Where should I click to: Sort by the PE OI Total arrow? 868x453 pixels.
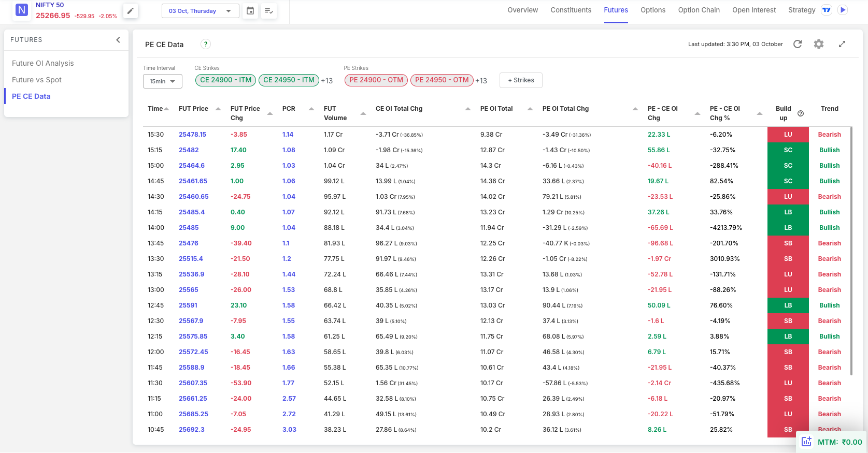530,109
